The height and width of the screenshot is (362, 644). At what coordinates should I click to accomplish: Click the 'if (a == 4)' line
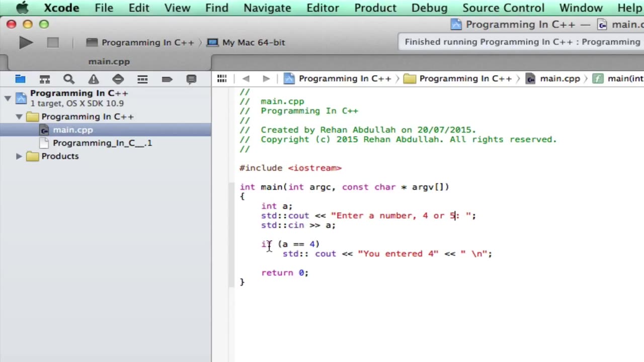290,244
